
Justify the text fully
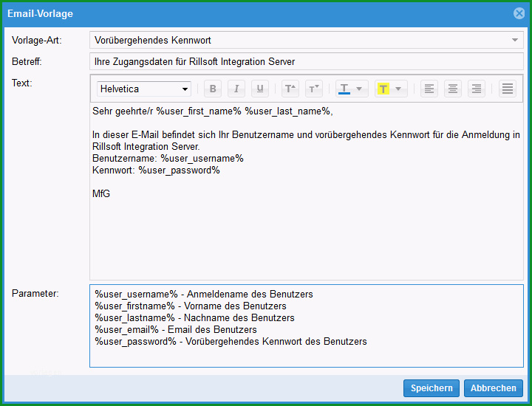point(508,89)
